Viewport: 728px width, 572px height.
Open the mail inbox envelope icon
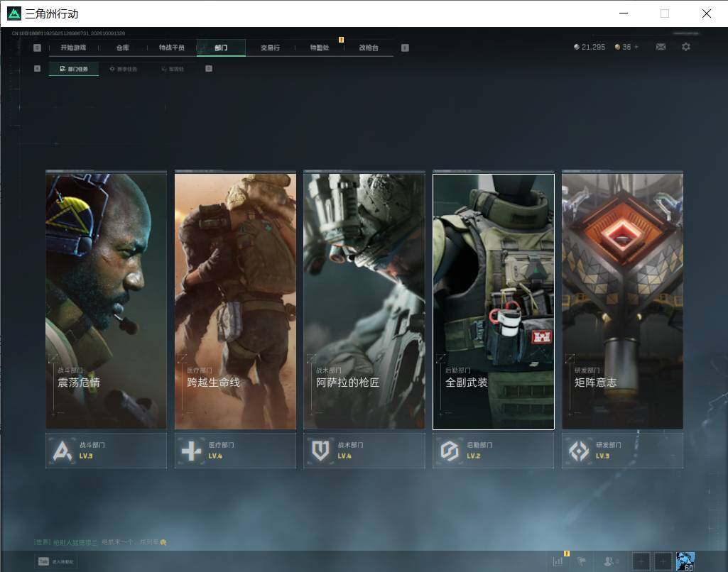(x=661, y=47)
